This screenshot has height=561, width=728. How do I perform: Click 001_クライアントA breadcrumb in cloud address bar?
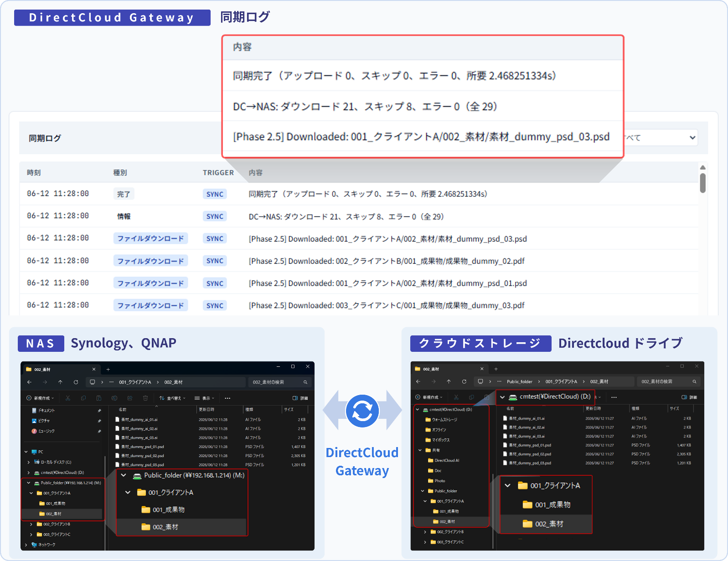561,381
